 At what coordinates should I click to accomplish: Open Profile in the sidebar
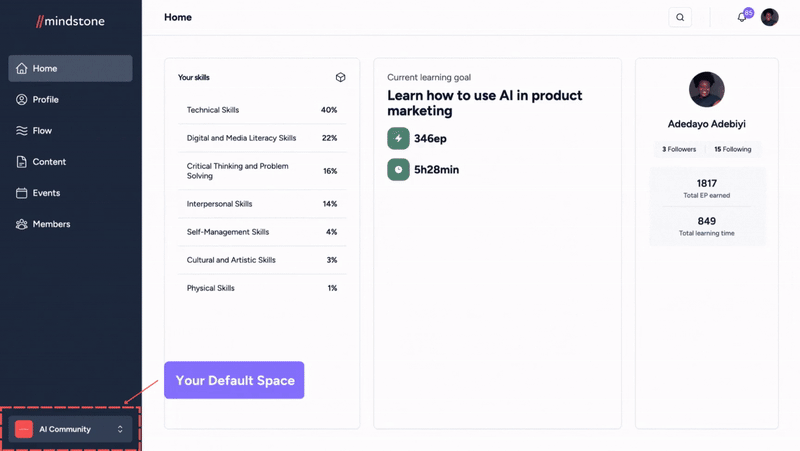point(70,99)
